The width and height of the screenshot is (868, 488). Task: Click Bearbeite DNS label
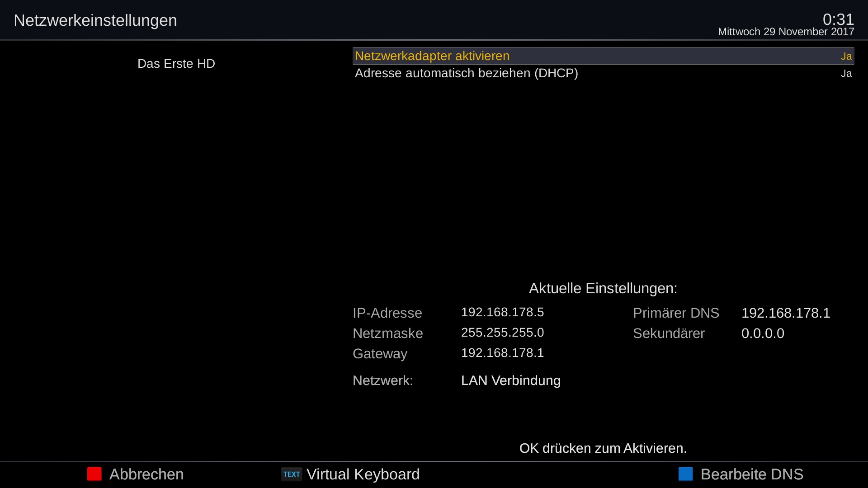pyautogui.click(x=752, y=474)
